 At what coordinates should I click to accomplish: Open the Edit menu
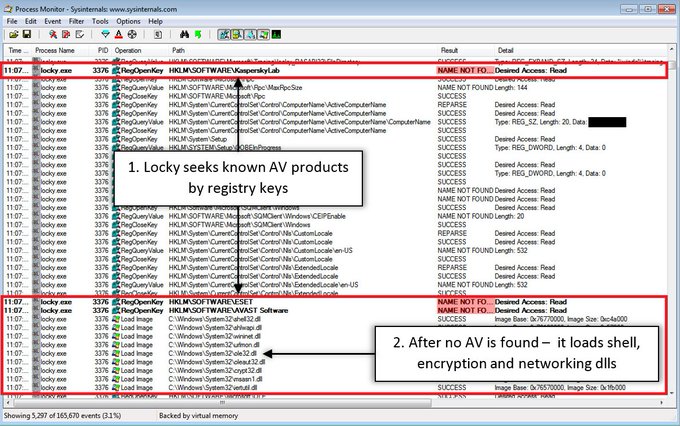tap(30, 21)
